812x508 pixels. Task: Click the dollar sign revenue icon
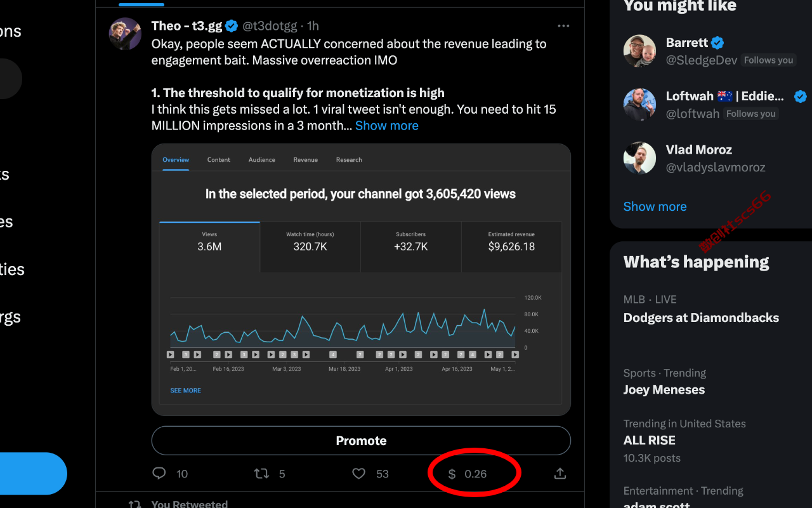(x=452, y=474)
